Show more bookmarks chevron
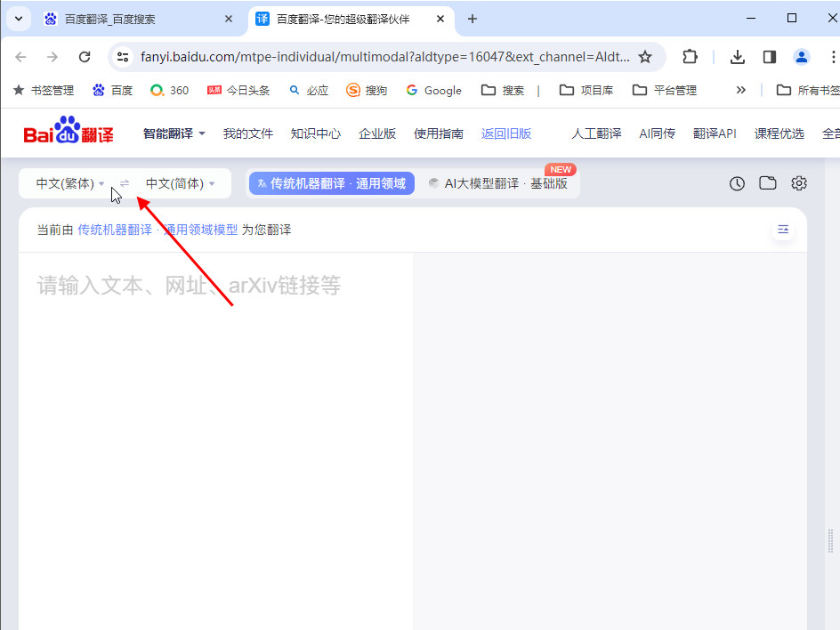This screenshot has height=630, width=840. pyautogui.click(x=741, y=90)
